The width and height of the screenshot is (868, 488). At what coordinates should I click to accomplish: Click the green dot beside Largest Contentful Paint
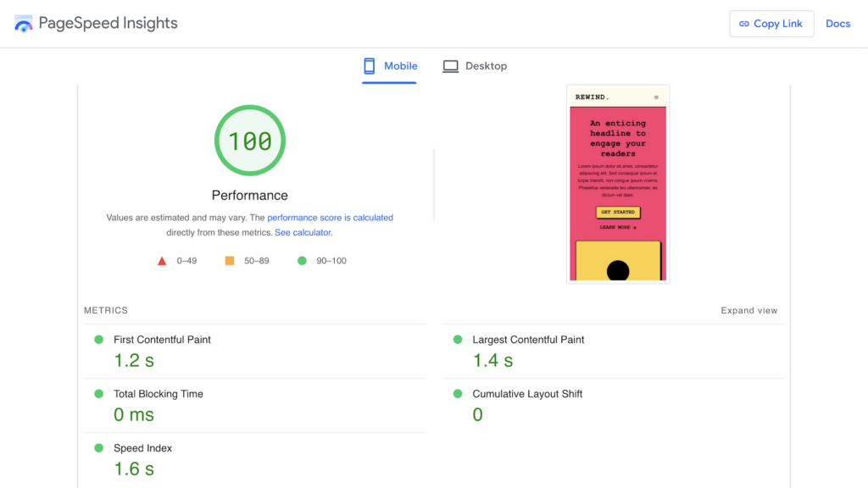(x=458, y=339)
